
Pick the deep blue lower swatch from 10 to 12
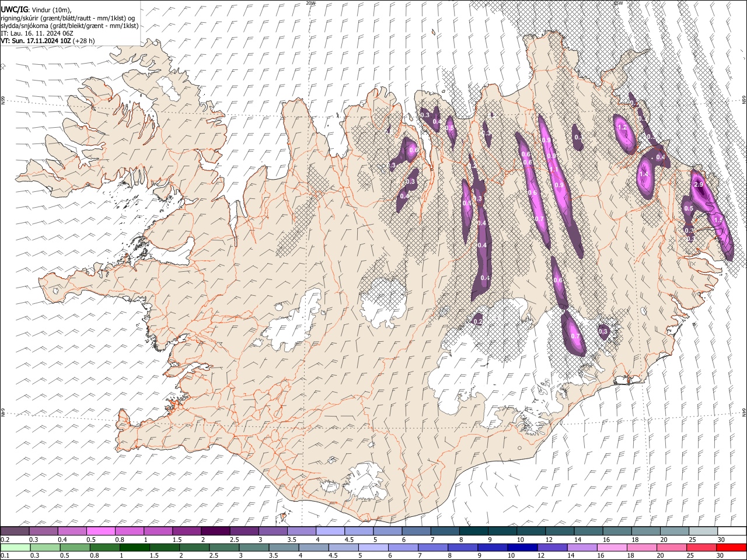523,548
